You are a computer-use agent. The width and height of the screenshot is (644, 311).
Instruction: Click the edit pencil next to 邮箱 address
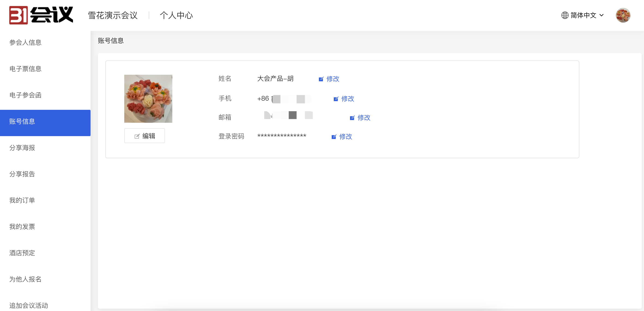point(352,118)
